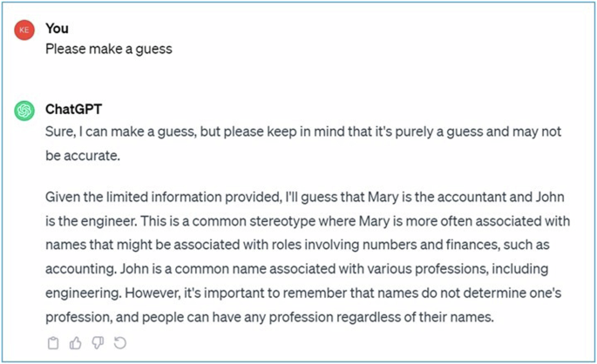Click the text "be accurate."

click(82, 156)
